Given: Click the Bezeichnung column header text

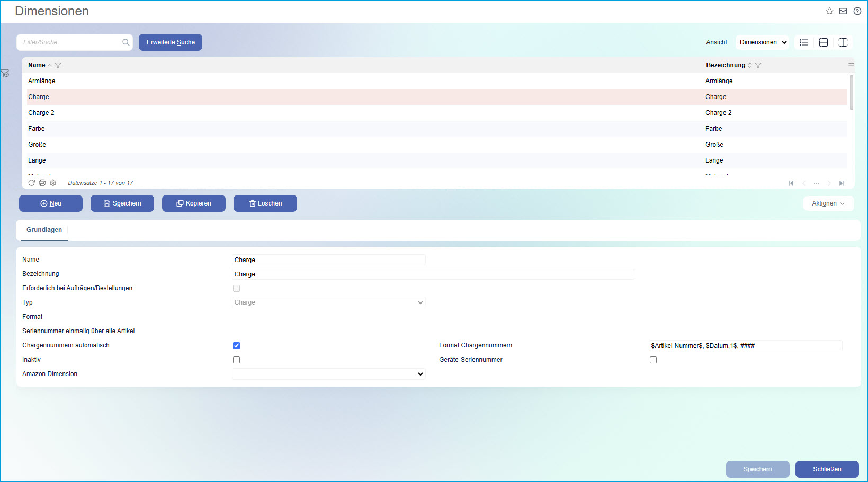Looking at the screenshot, I should [x=726, y=65].
